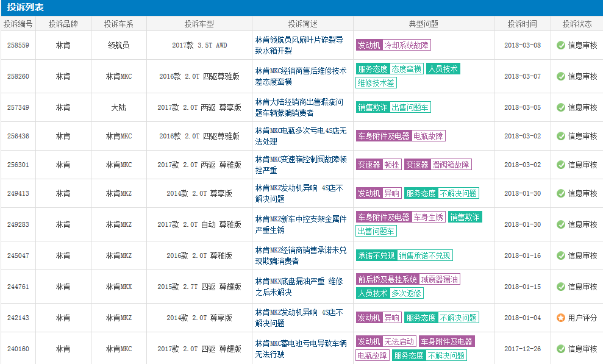Click orange star icon for complaint 242143
This screenshot has width=603, height=364.
[x=561, y=318]
